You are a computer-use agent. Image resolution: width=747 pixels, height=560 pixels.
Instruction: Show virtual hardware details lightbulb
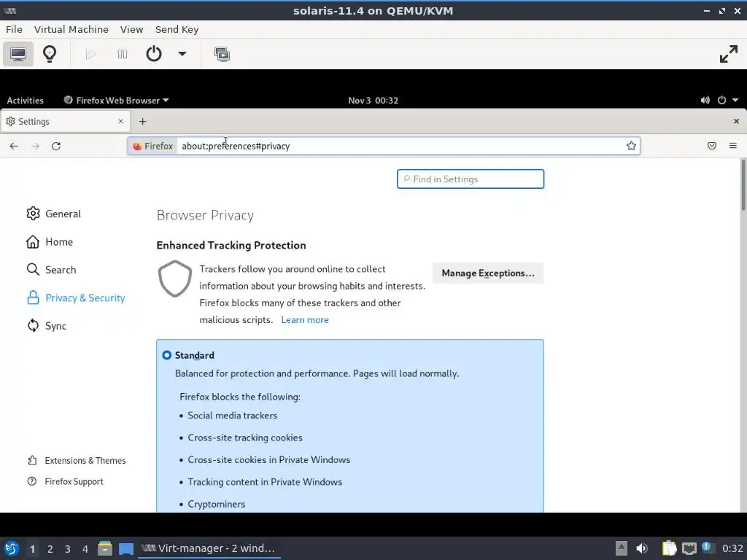(x=50, y=54)
